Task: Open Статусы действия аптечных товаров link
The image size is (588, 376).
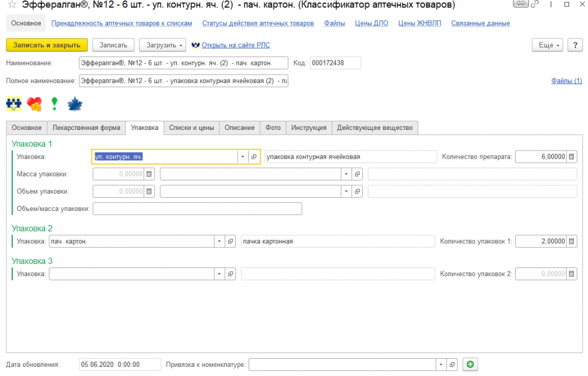Action: coord(258,24)
